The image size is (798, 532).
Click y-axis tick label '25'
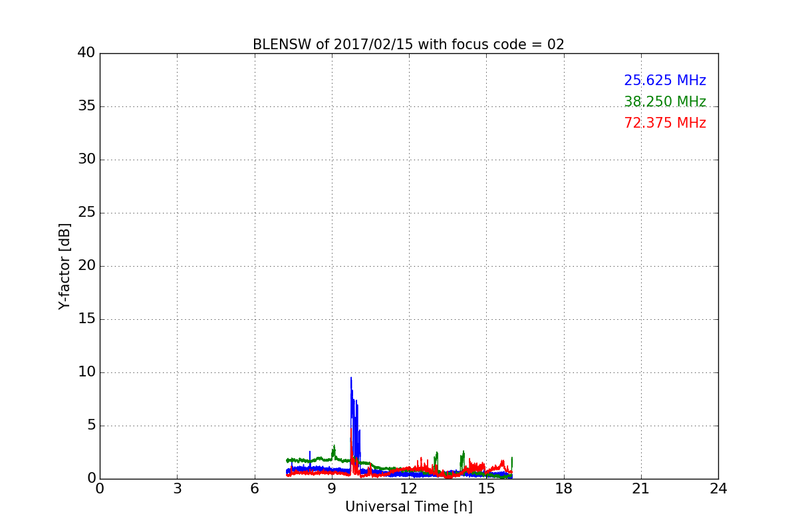click(x=86, y=213)
